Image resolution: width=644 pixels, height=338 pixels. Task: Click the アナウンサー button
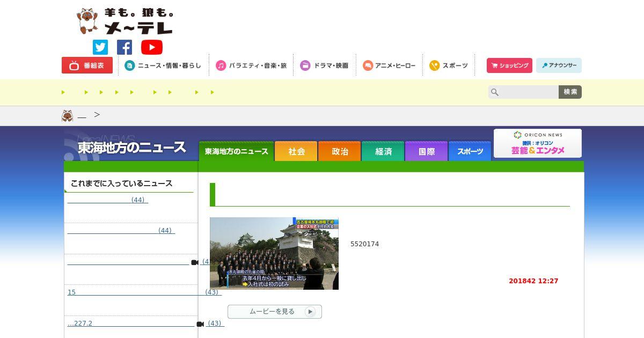(559, 65)
